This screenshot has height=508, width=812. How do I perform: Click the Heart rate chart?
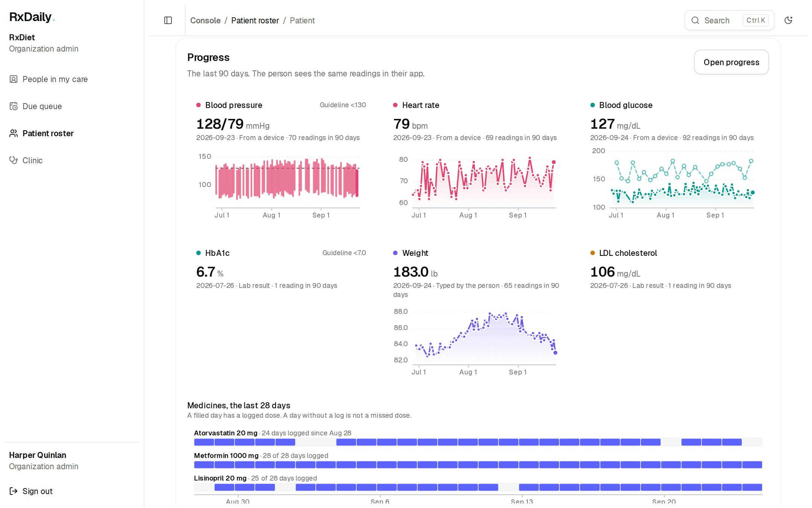(478, 184)
